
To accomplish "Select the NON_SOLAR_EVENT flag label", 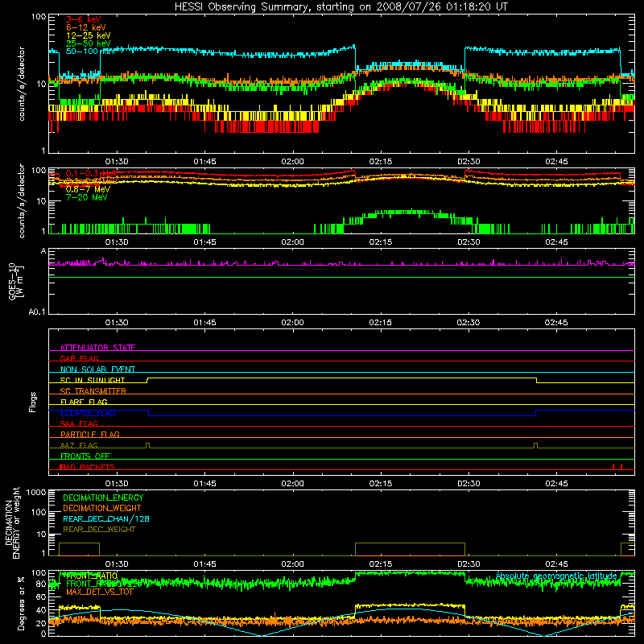I will click(97, 369).
